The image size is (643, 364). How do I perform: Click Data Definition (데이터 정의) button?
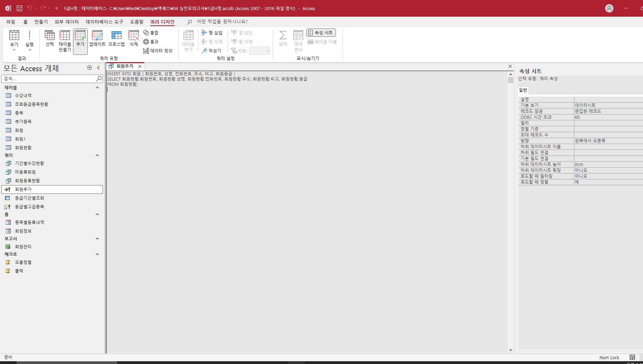[158, 51]
